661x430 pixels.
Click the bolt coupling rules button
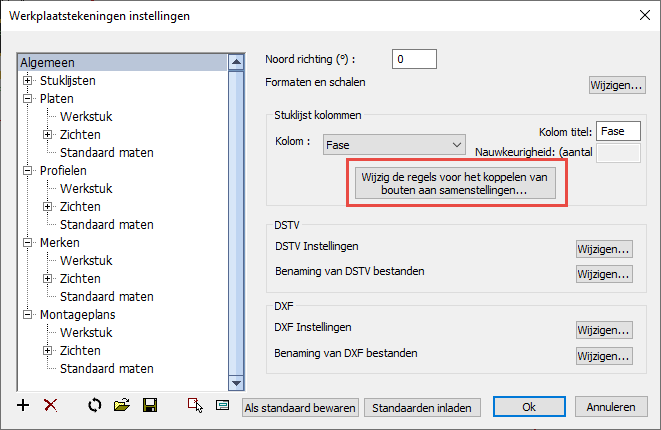point(455,183)
